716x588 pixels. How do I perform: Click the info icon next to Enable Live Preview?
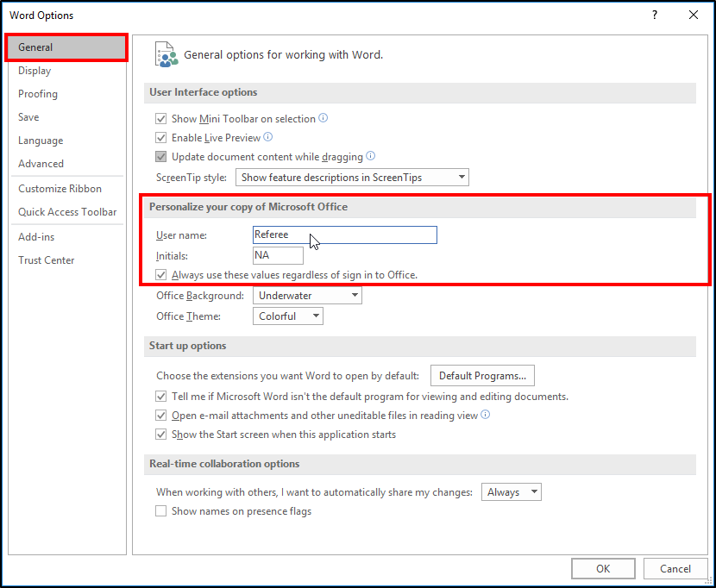tap(267, 137)
